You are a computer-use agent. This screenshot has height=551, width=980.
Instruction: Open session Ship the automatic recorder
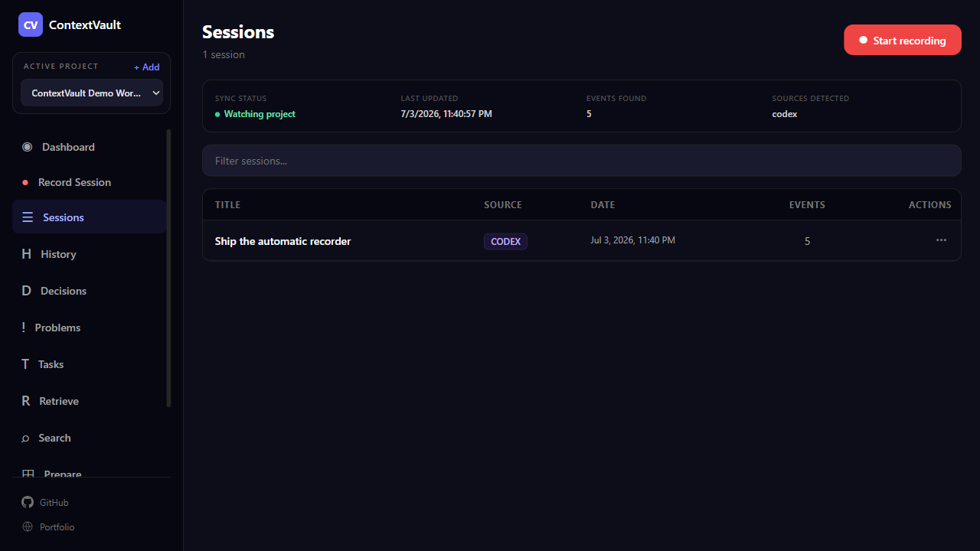[x=283, y=241]
